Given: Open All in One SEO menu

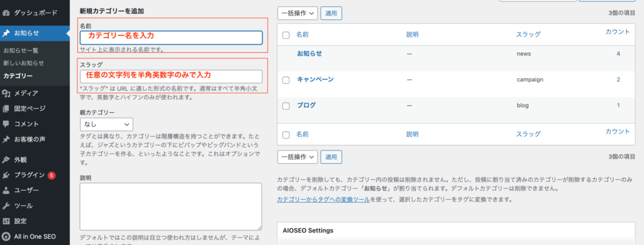Looking at the screenshot, I should click(x=35, y=236).
